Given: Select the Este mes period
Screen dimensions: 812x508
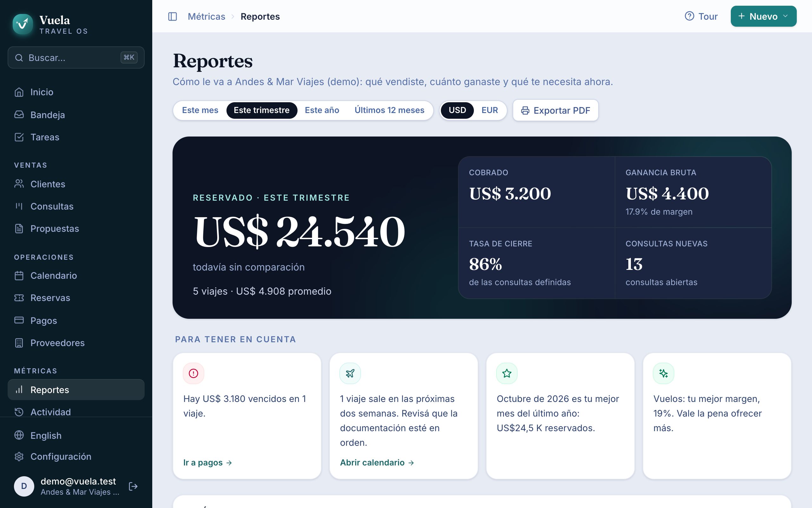Looking at the screenshot, I should click(x=200, y=110).
